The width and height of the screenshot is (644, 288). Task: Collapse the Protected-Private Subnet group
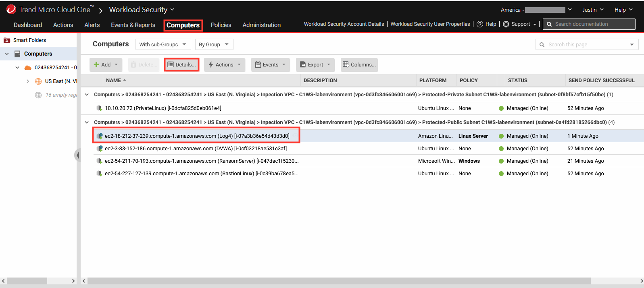click(87, 95)
